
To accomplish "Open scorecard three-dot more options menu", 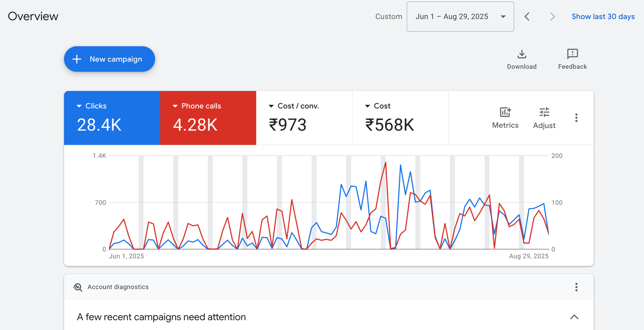I will coord(576,118).
